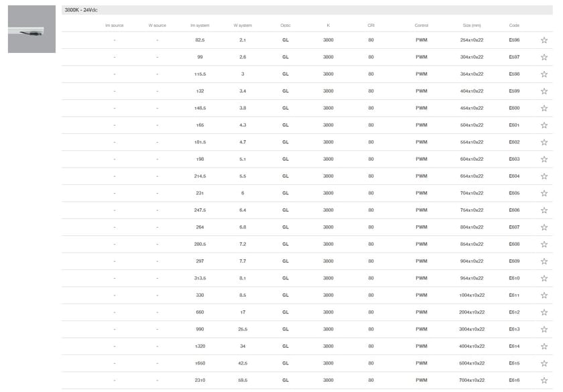This screenshot has height=392, width=563.
Task: Toggle favorite star for E614
Action: click(x=544, y=346)
